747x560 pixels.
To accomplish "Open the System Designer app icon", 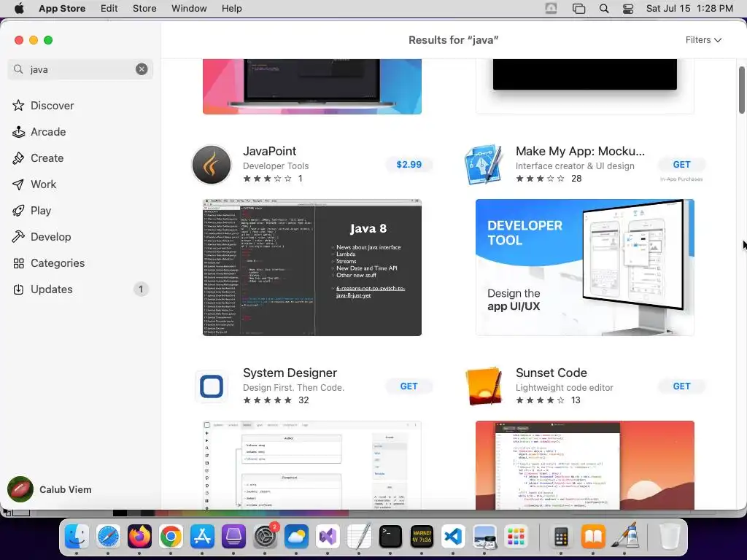I will click(212, 386).
